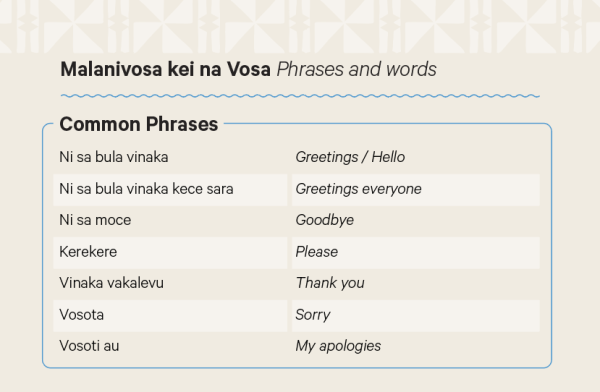600x392 pixels.
Task: Click the translation 'Greetings / Hello'
Action: coord(350,157)
